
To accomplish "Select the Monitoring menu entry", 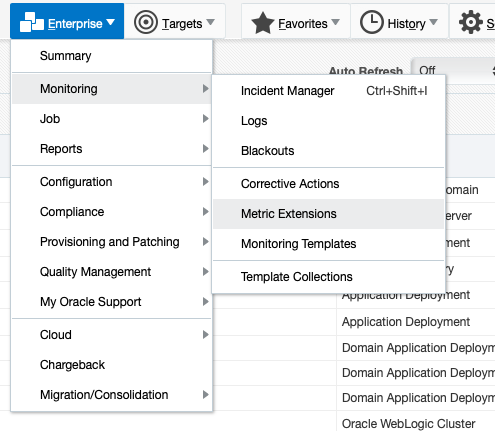I will pos(112,89).
